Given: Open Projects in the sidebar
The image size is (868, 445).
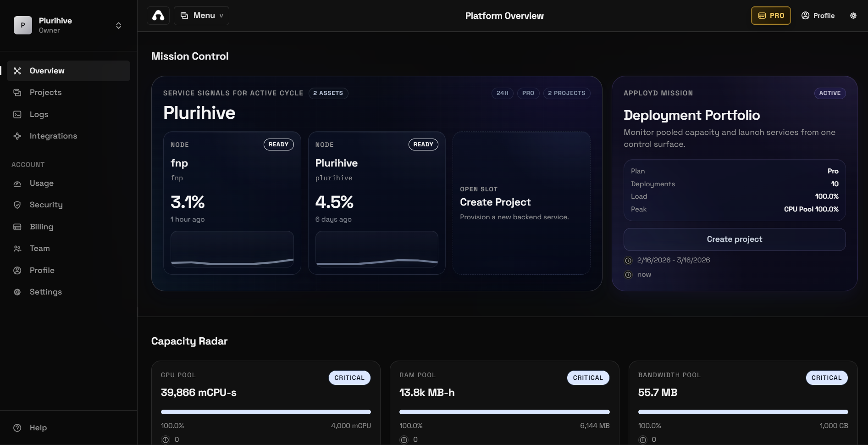Looking at the screenshot, I should point(68,92).
